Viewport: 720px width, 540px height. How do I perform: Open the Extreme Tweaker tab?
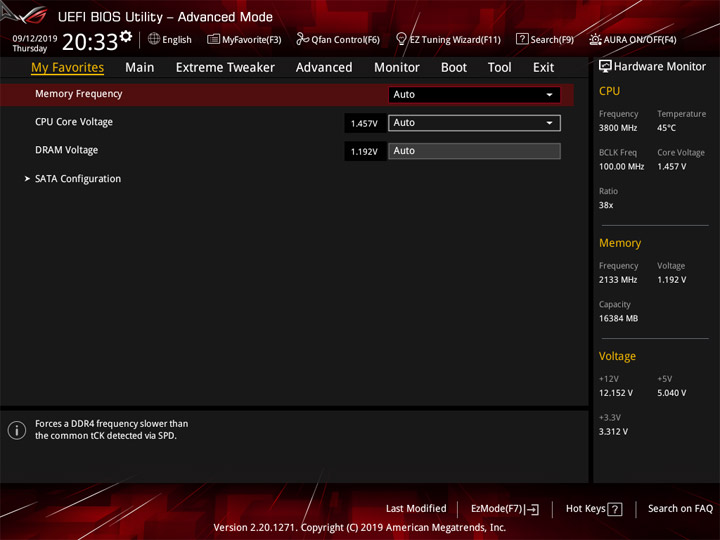225,68
